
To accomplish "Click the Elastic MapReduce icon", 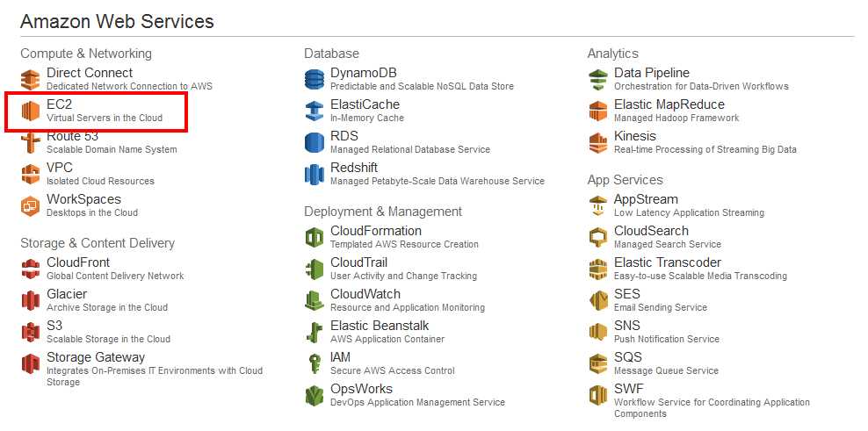I will (x=598, y=111).
